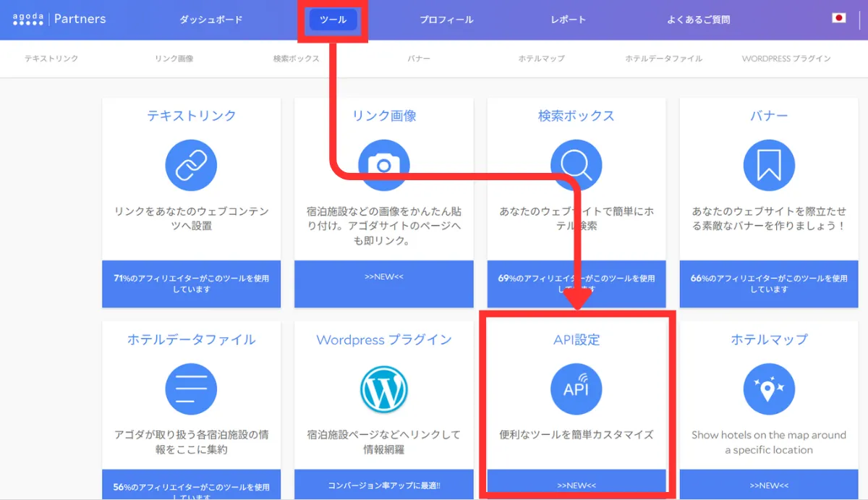Switch to テキストリンク sub-navigation tab

51,59
